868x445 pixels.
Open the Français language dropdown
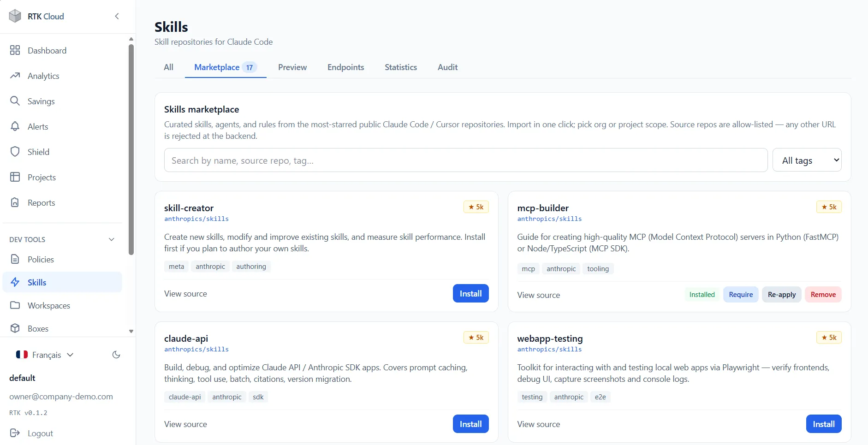coord(45,355)
